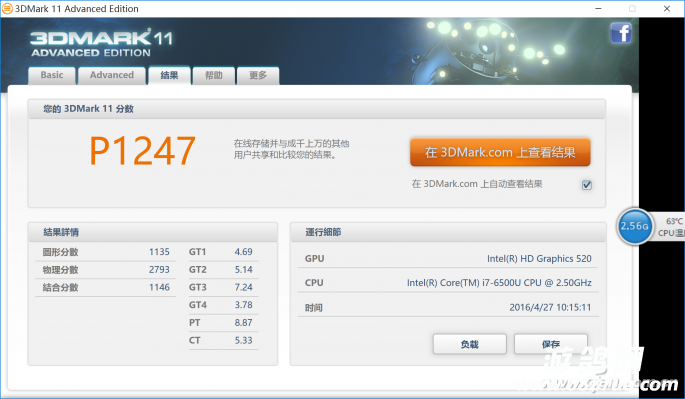Click the Intel Core i7-6500U CPU text

point(499,283)
